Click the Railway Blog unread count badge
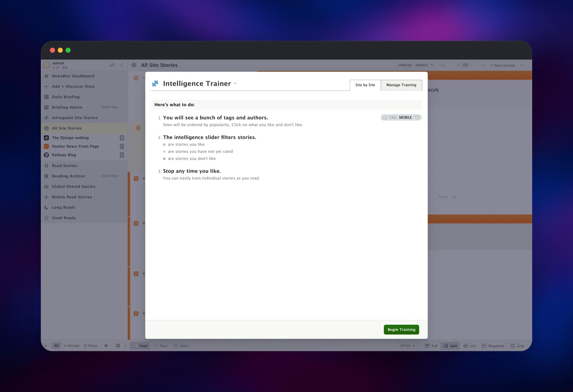Screen dimensions: 573x392 point(122,155)
